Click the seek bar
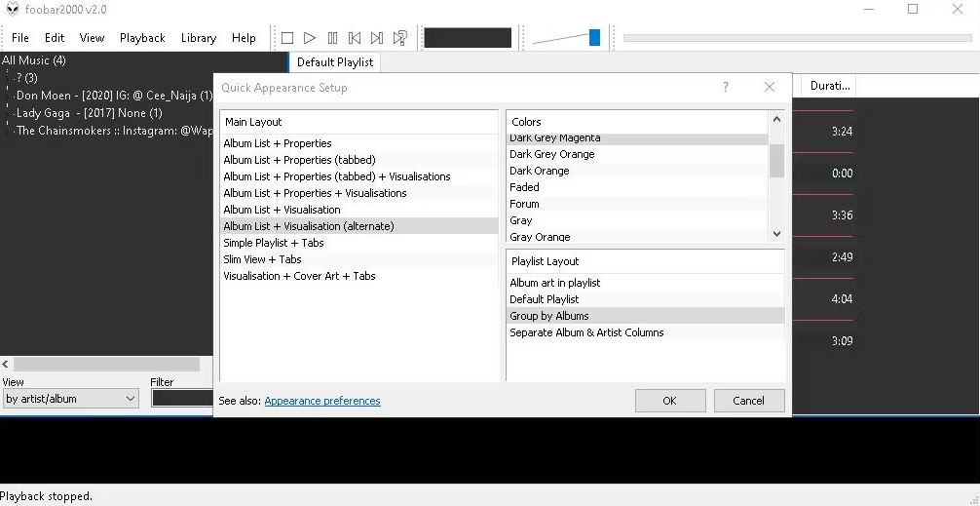980x506 pixels. 798,37
